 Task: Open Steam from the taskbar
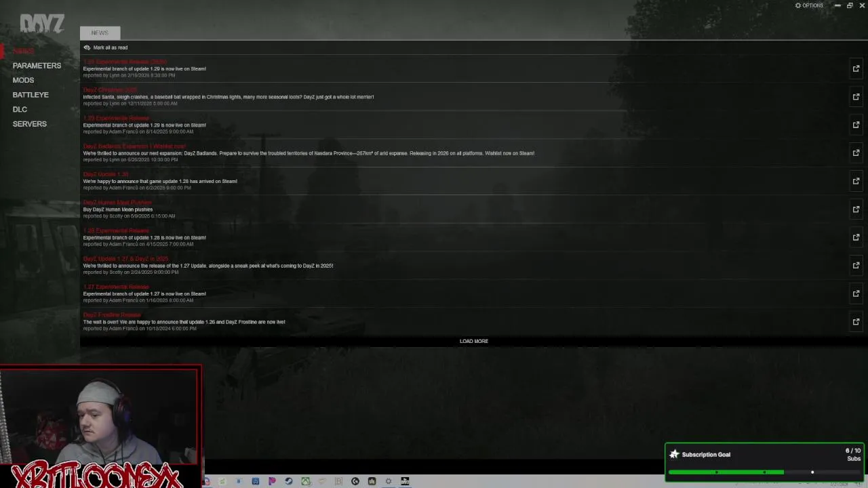click(x=288, y=481)
